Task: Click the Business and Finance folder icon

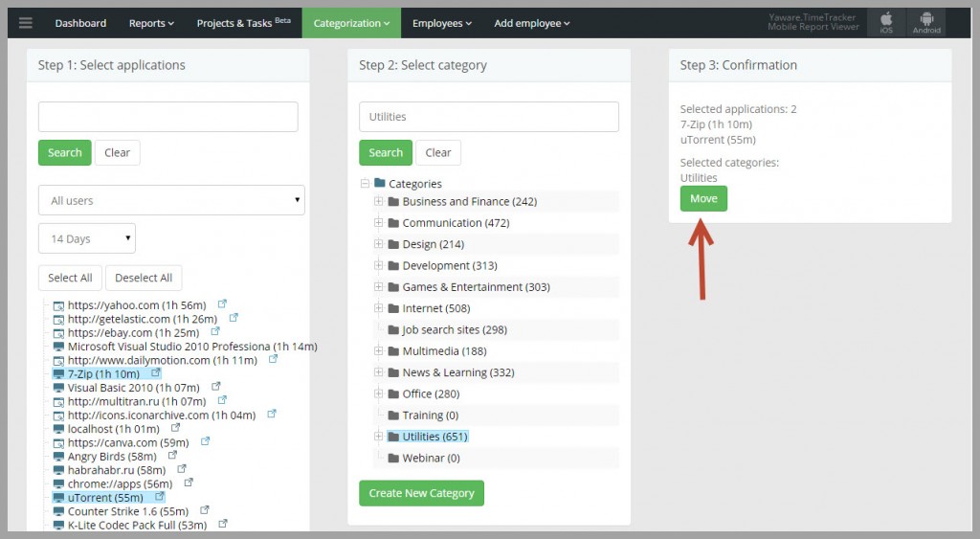Action: coord(393,202)
